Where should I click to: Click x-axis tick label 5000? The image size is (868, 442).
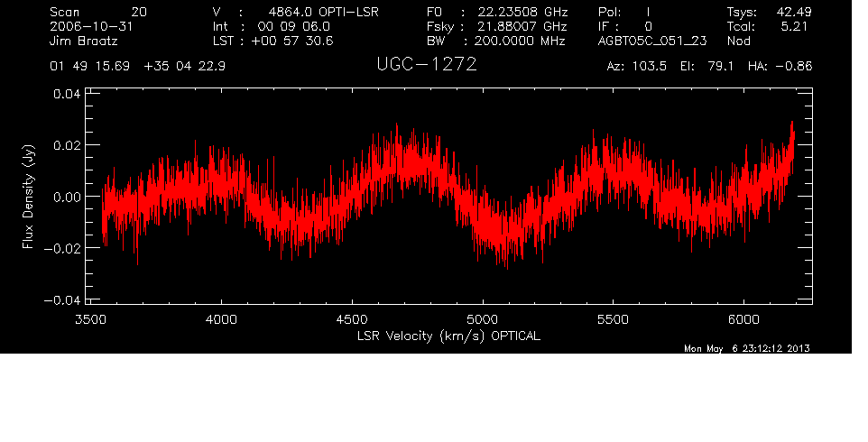pyautogui.click(x=483, y=319)
